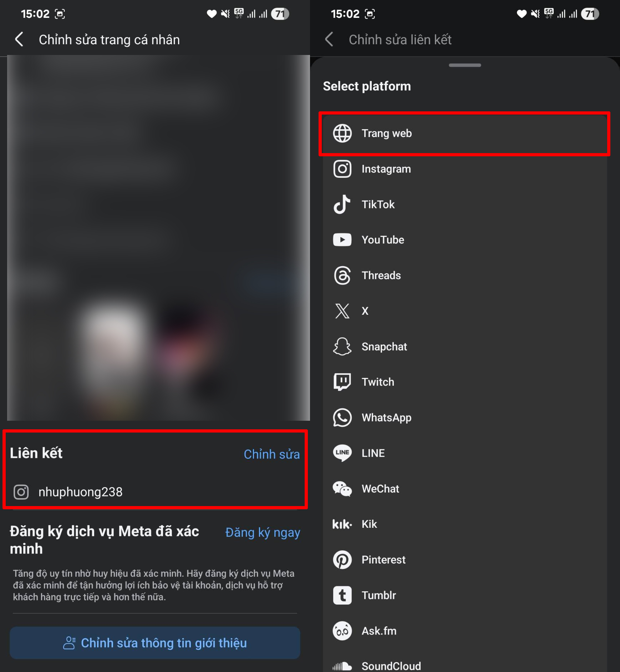620x672 pixels.
Task: Select the Tumblr platform entry
Action: [465, 595]
